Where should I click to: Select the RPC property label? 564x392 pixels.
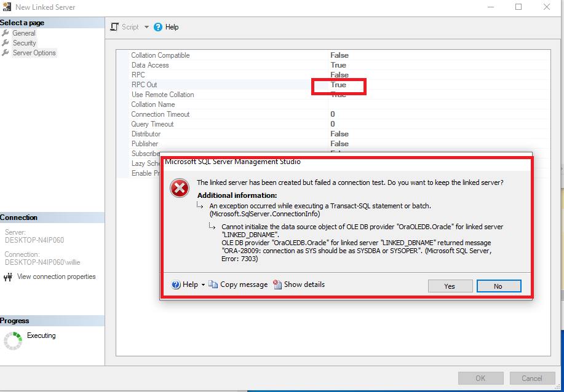coord(138,75)
